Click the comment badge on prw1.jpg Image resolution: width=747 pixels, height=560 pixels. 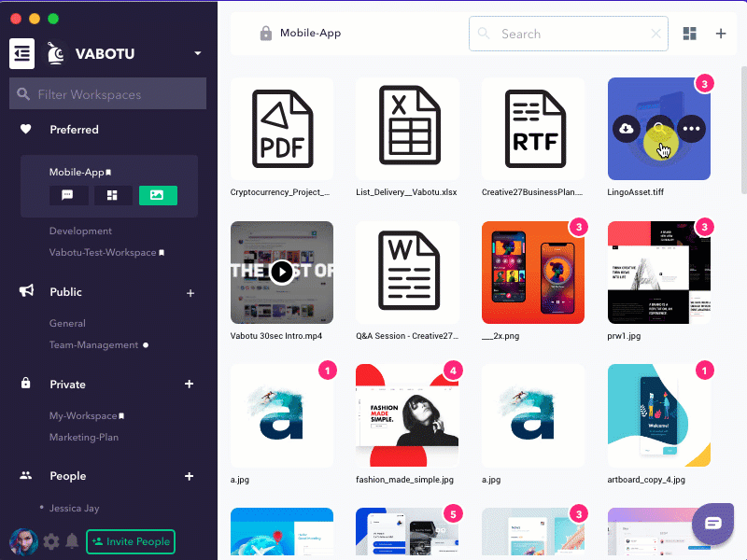[x=705, y=227]
